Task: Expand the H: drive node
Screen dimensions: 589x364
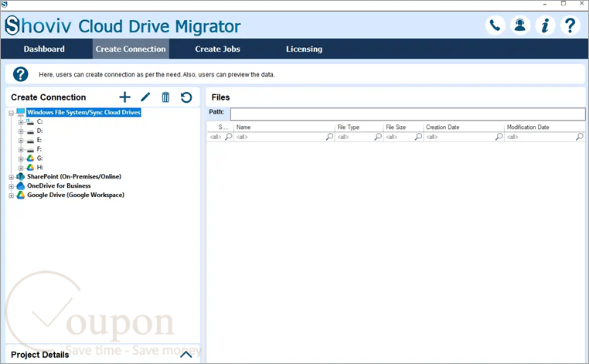Action: pyautogui.click(x=21, y=168)
